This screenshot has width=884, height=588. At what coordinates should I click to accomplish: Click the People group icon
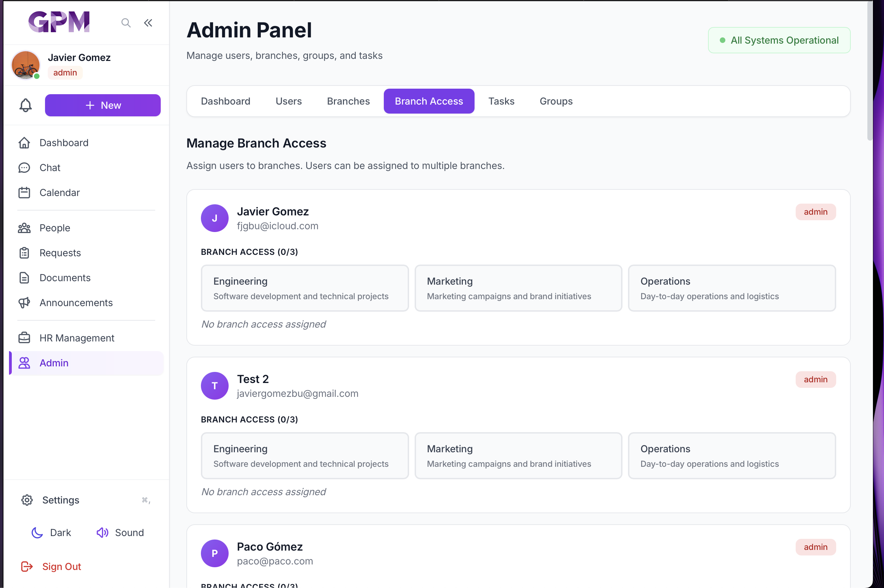tap(24, 228)
